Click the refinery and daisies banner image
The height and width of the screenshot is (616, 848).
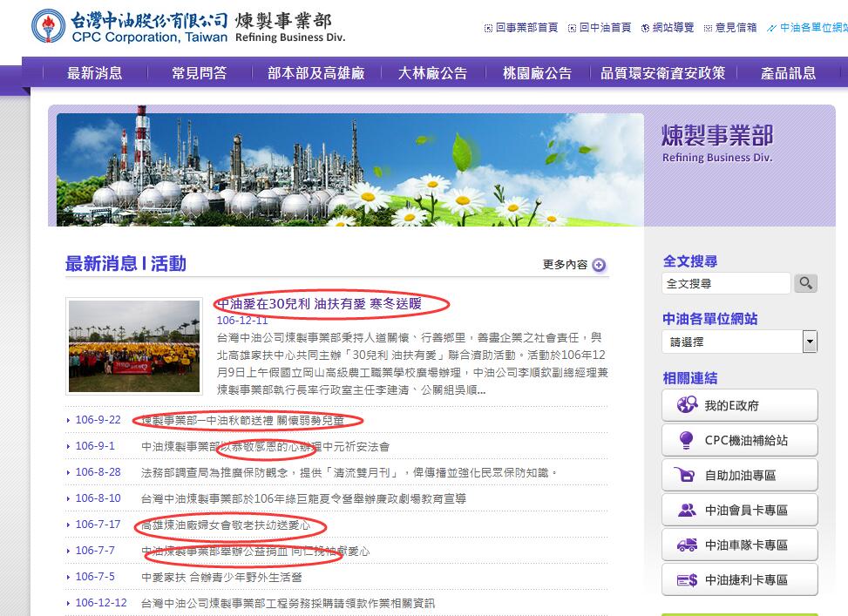[349, 169]
